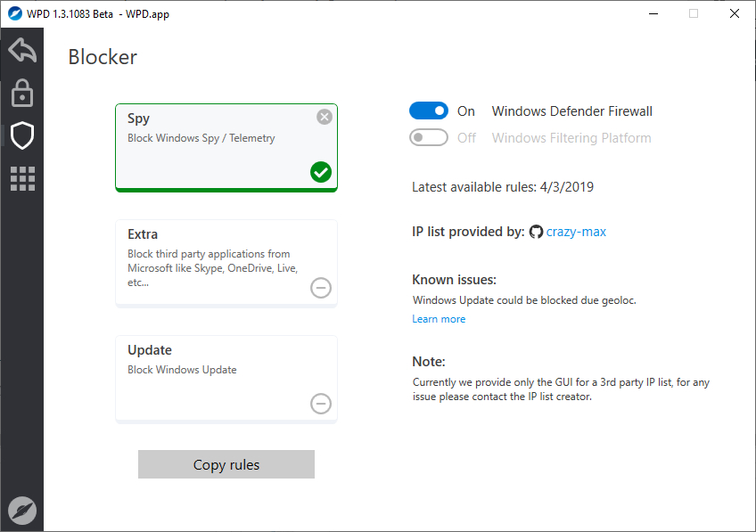Turn off the Windows Defender Firewall toggle
The width and height of the screenshot is (756, 532).
point(429,110)
